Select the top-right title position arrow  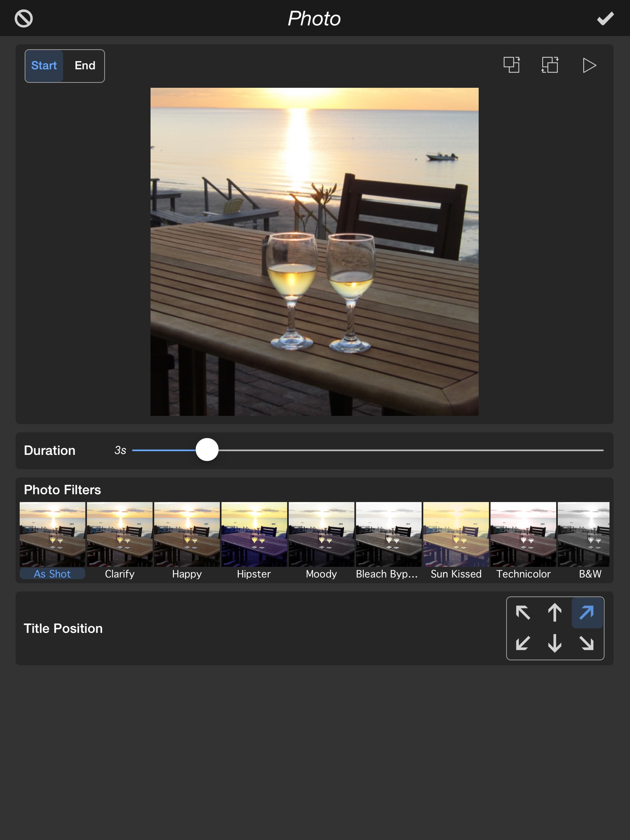(x=587, y=613)
